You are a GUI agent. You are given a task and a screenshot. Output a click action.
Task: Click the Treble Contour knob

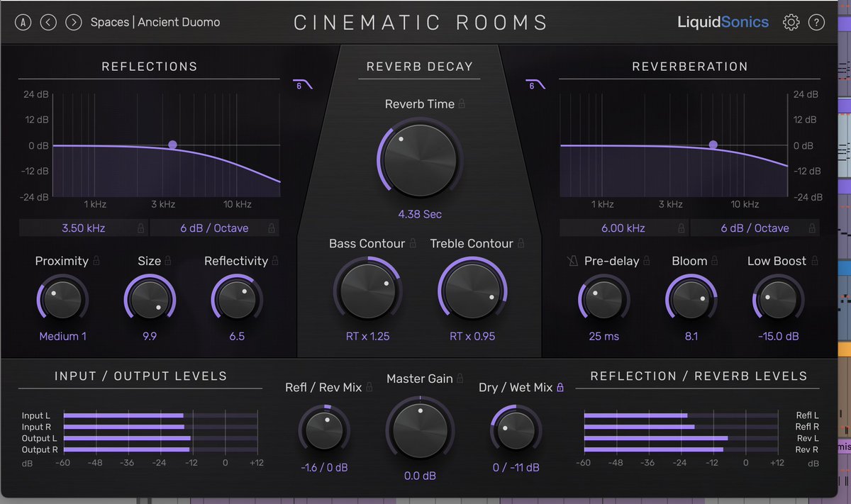click(472, 291)
